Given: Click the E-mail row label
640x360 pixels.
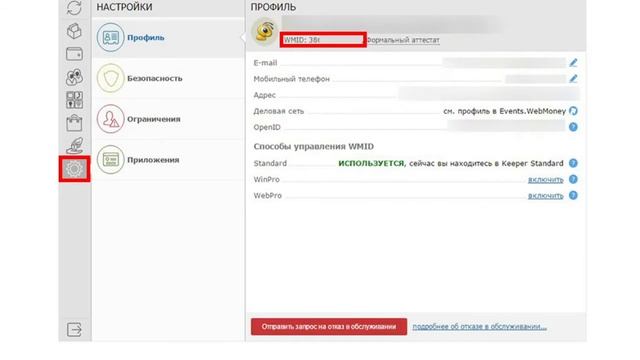Looking at the screenshot, I should (x=265, y=63).
